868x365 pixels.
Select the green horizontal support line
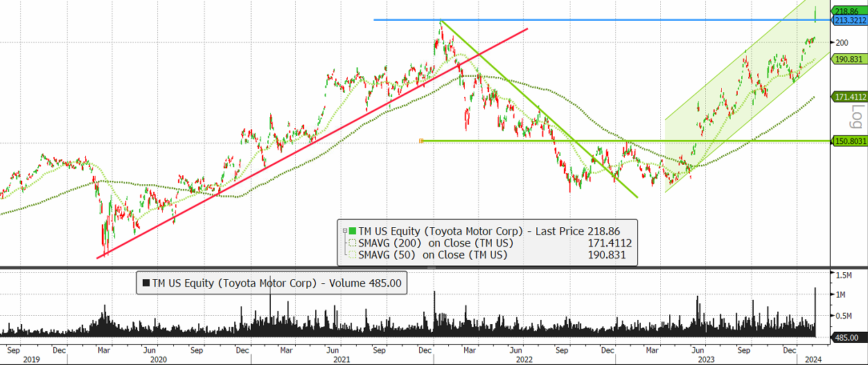click(626, 141)
